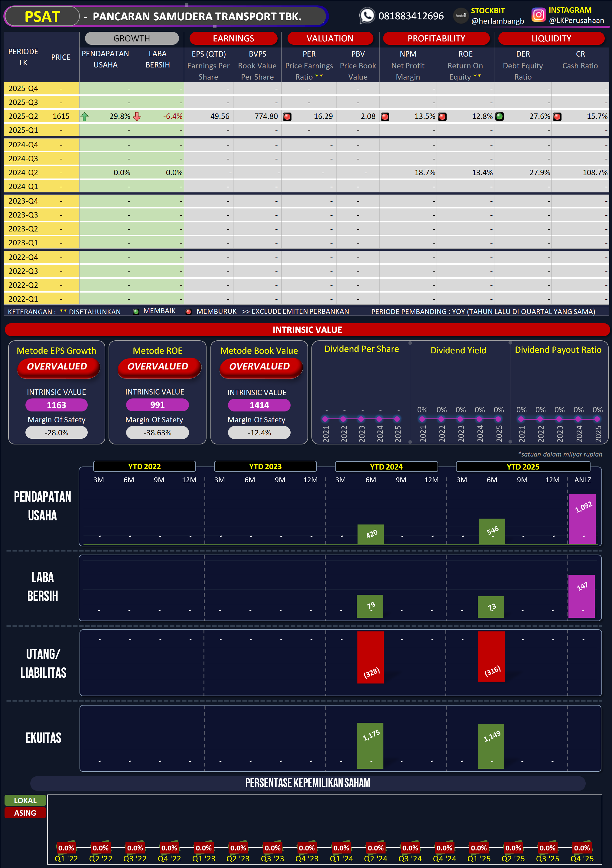Click intrinsic value 991 pill
The height and width of the screenshot is (868, 612).
click(x=157, y=405)
